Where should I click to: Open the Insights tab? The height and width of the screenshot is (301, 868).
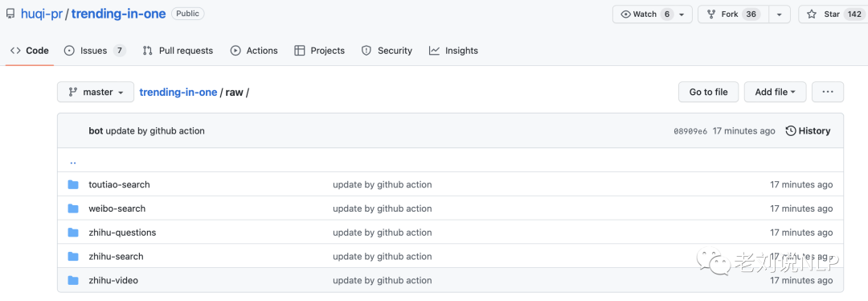453,51
